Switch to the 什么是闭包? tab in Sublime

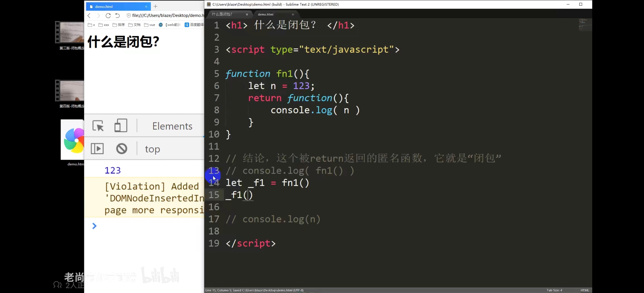pos(222,14)
